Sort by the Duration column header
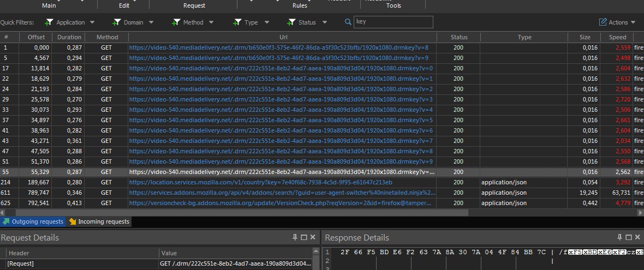 pos(69,37)
